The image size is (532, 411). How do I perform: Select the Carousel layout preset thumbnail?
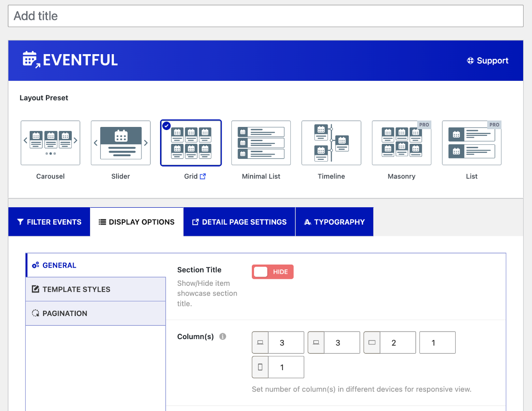[x=51, y=143]
